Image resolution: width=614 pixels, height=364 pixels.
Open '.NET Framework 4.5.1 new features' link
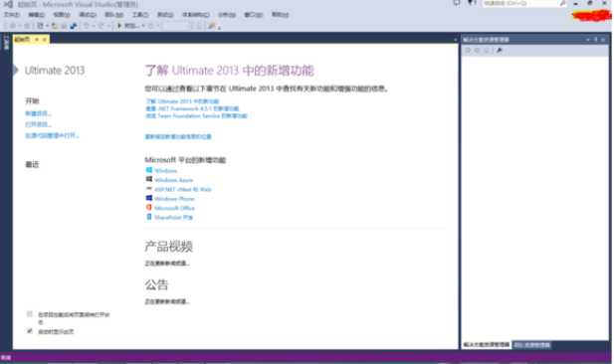click(192, 108)
